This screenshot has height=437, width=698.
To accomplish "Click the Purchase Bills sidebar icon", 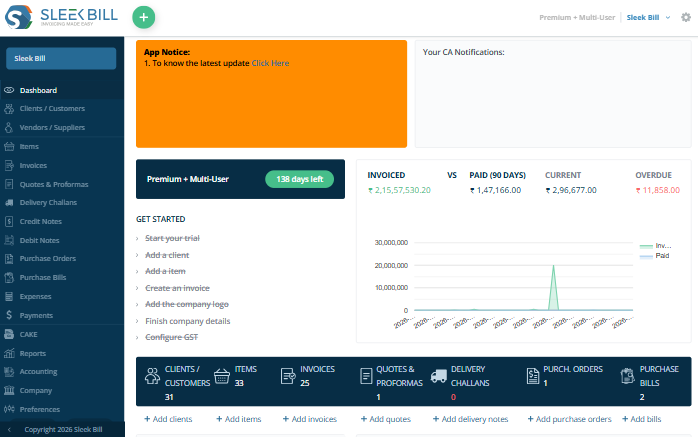I will (9, 277).
